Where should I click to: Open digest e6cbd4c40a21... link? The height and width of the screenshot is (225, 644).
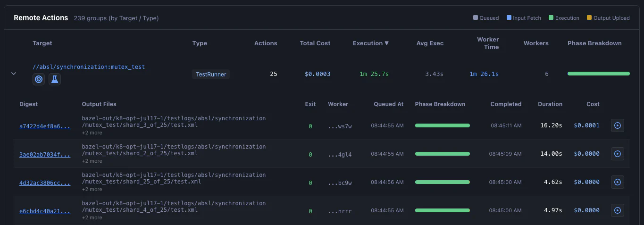point(45,211)
